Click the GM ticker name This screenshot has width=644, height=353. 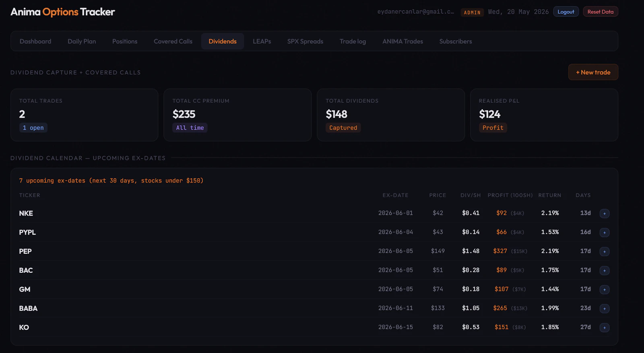pyautogui.click(x=25, y=289)
